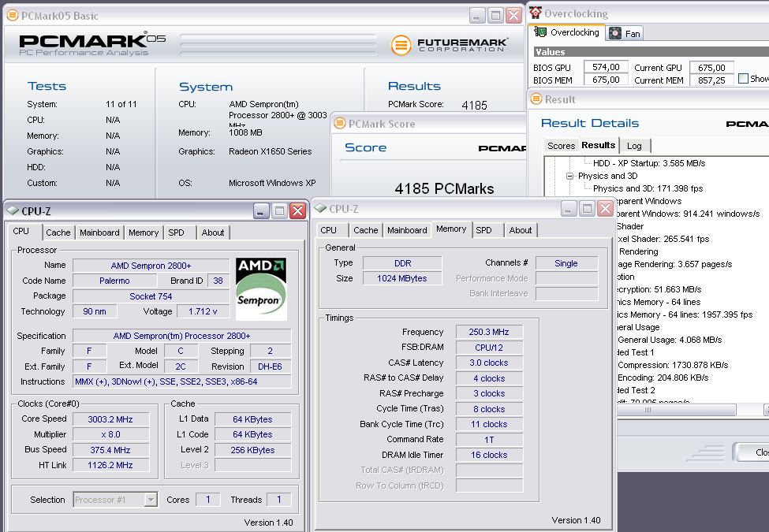769x532 pixels.
Task: Click the AMD Sempron logo image
Action: click(261, 288)
